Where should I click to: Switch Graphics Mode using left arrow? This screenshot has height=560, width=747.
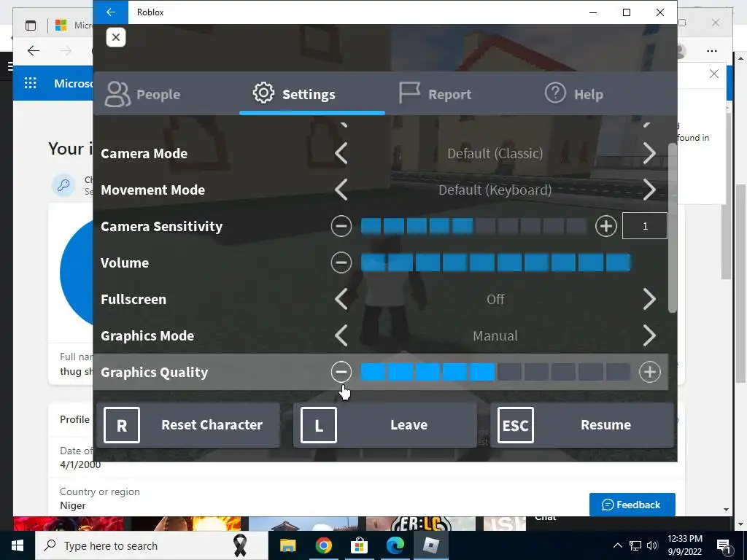[x=341, y=335]
